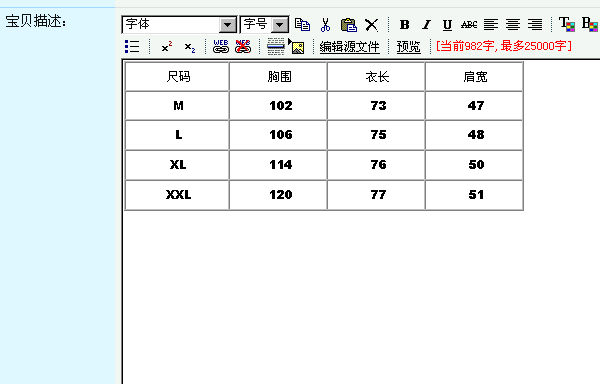Toggle underline formatting button
Screen dimensions: 600x384
coord(447,25)
